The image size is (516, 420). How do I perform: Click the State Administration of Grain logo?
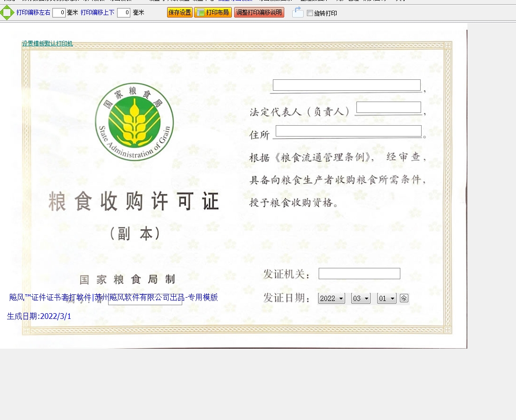pos(134,122)
